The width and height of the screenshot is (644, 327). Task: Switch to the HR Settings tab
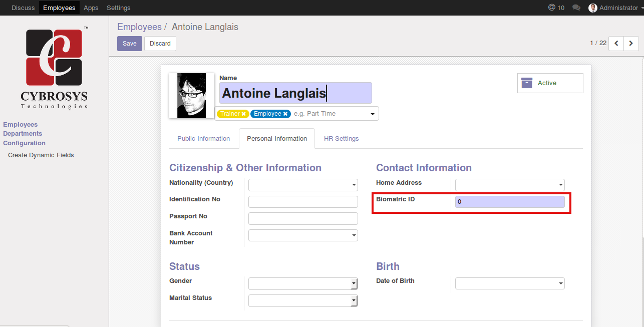pyautogui.click(x=341, y=139)
